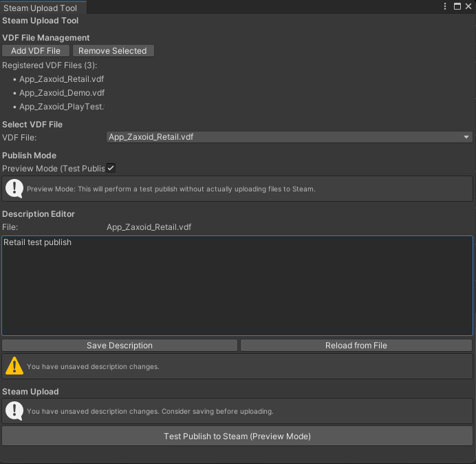Select App_Zaxoid_Demo.vdf in registered list
Viewport: 476px width, 464px height.
pyautogui.click(x=62, y=93)
